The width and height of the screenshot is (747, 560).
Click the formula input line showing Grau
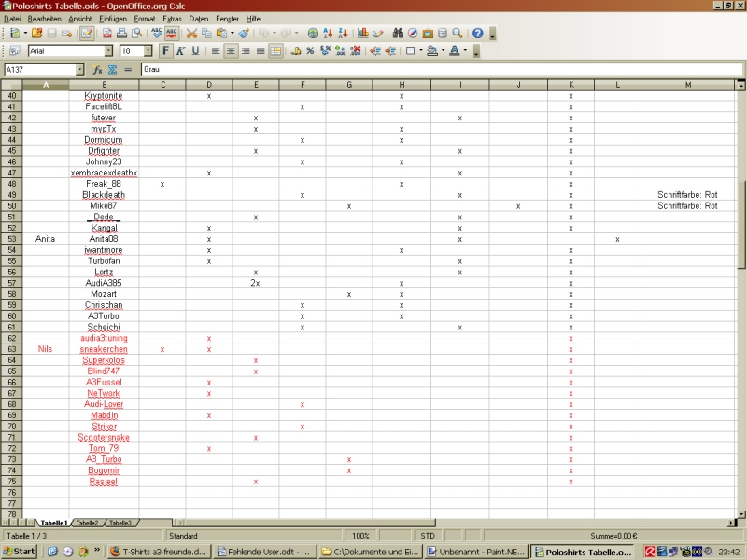442,69
